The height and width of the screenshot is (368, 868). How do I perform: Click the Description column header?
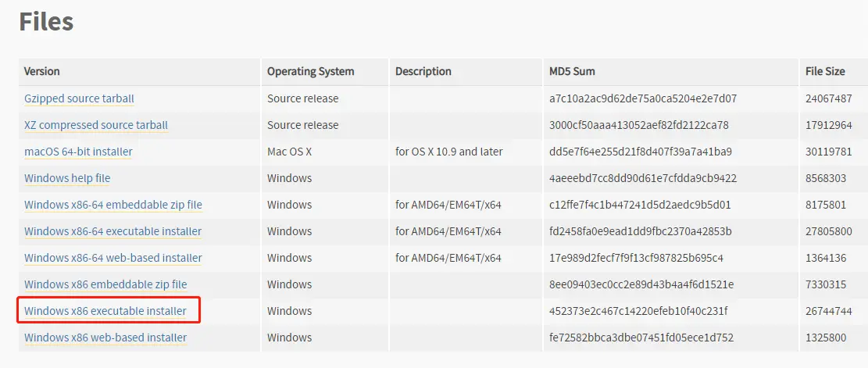click(x=423, y=71)
